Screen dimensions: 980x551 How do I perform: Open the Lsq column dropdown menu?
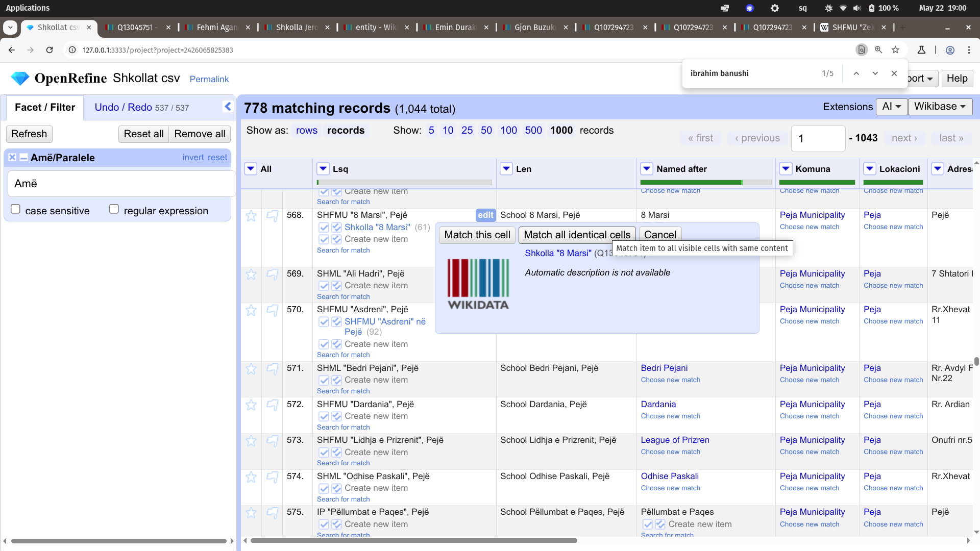click(x=323, y=169)
